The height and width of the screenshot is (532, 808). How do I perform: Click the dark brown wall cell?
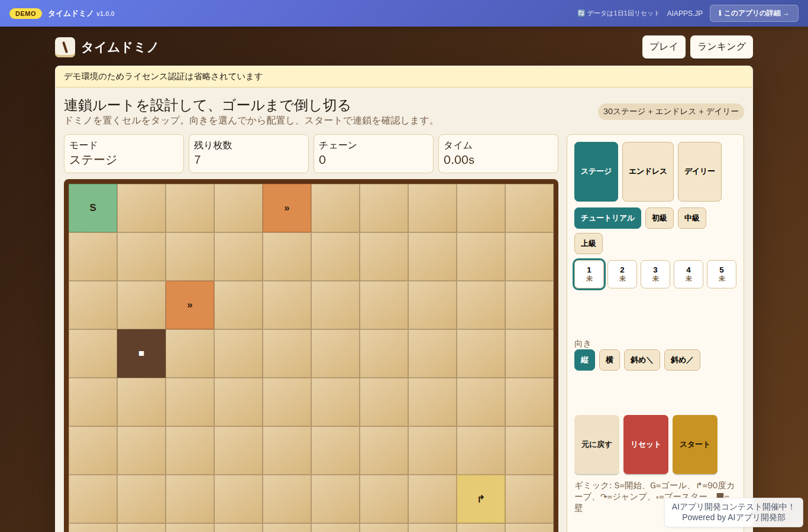click(x=141, y=353)
